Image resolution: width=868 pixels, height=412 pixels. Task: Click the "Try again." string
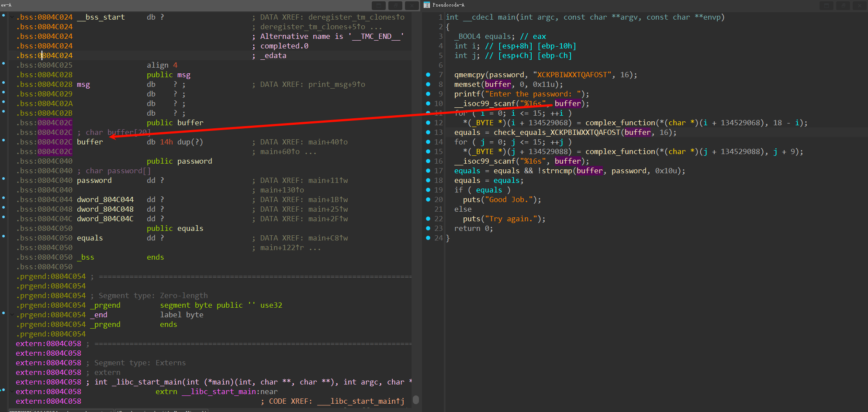point(511,219)
